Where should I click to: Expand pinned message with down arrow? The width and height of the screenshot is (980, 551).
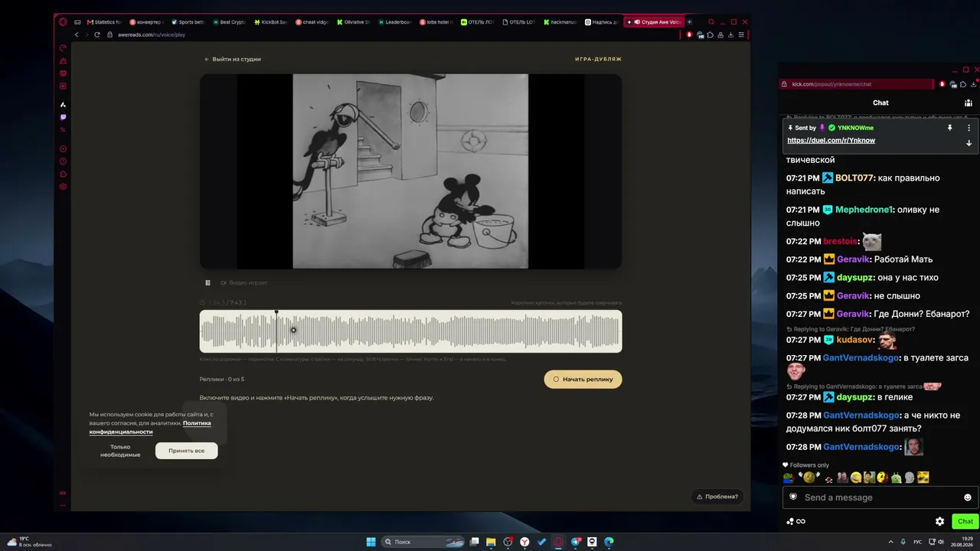coord(969,142)
